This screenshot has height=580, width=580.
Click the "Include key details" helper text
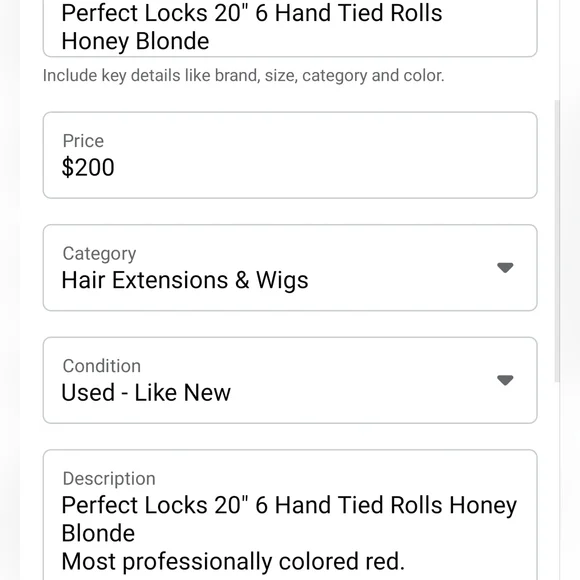[243, 76]
